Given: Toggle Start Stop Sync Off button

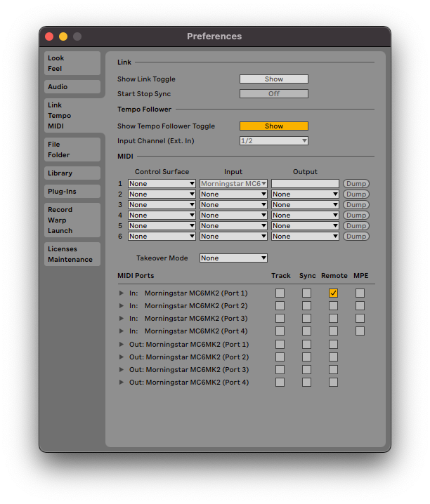Looking at the screenshot, I should pyautogui.click(x=273, y=94).
